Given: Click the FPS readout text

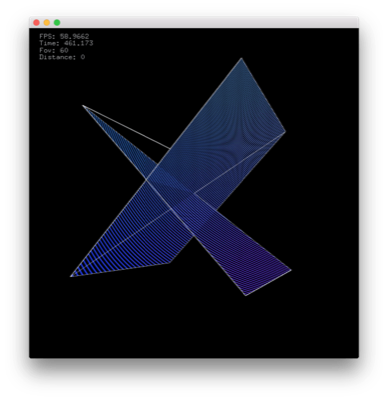Looking at the screenshot, I should pyautogui.click(x=64, y=36).
